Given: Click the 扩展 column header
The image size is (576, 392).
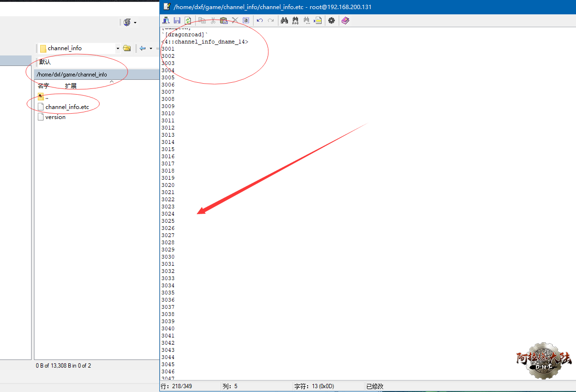Looking at the screenshot, I should point(71,86).
